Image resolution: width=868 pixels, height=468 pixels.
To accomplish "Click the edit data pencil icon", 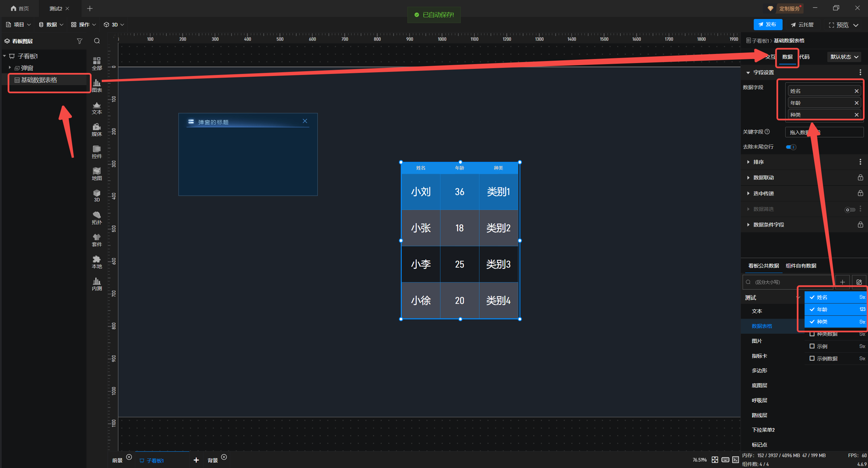I will (x=859, y=282).
